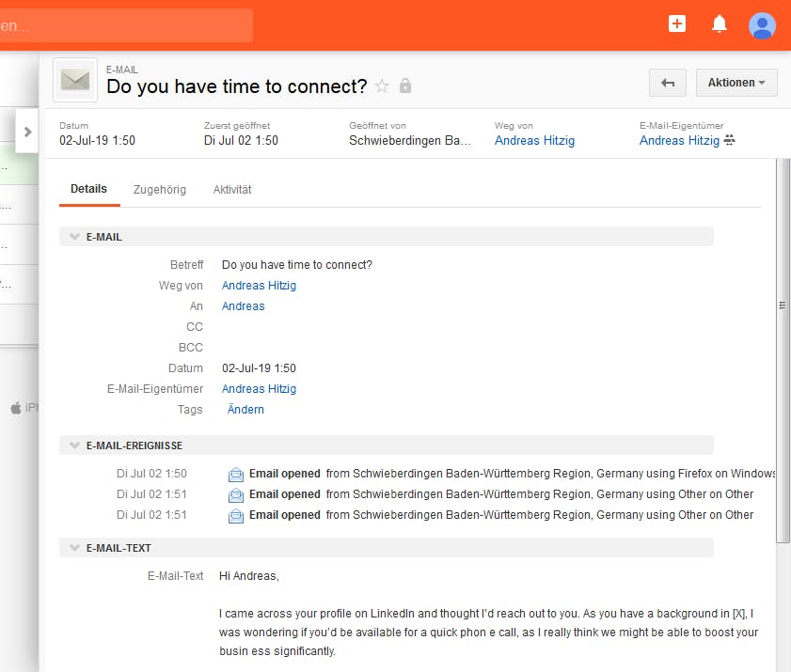791x672 pixels.
Task: Open the create new (+) icon
Action: [x=676, y=23]
